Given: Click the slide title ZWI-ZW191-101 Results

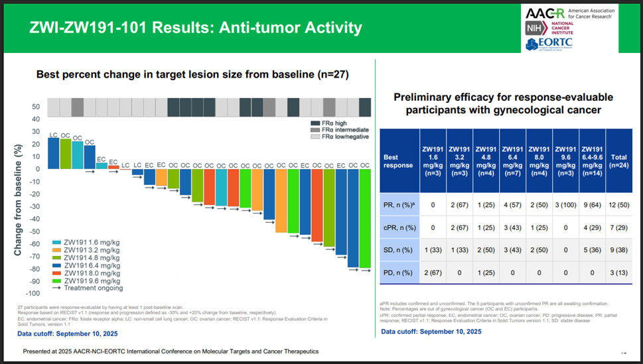Looking at the screenshot, I should click(x=196, y=28).
